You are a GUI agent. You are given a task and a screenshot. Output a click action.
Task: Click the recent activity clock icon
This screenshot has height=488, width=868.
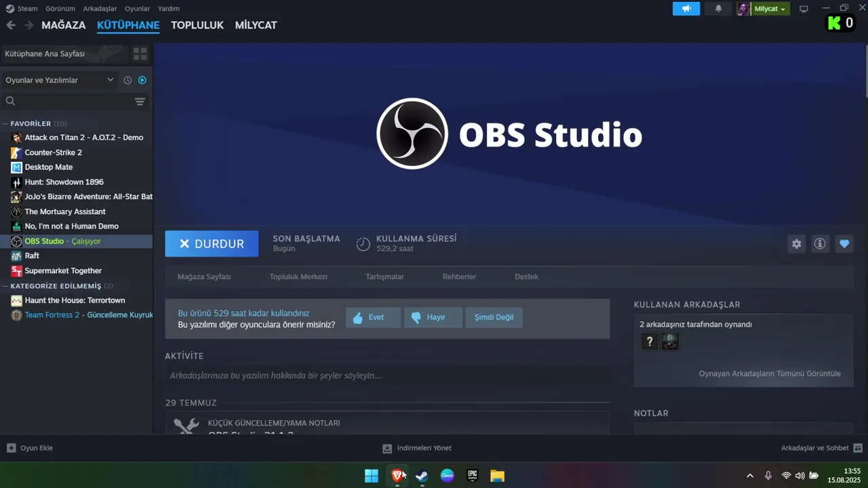click(x=127, y=80)
